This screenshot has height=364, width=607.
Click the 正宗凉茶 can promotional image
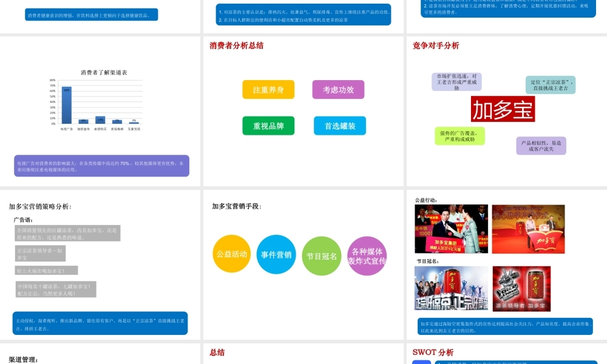click(x=452, y=289)
